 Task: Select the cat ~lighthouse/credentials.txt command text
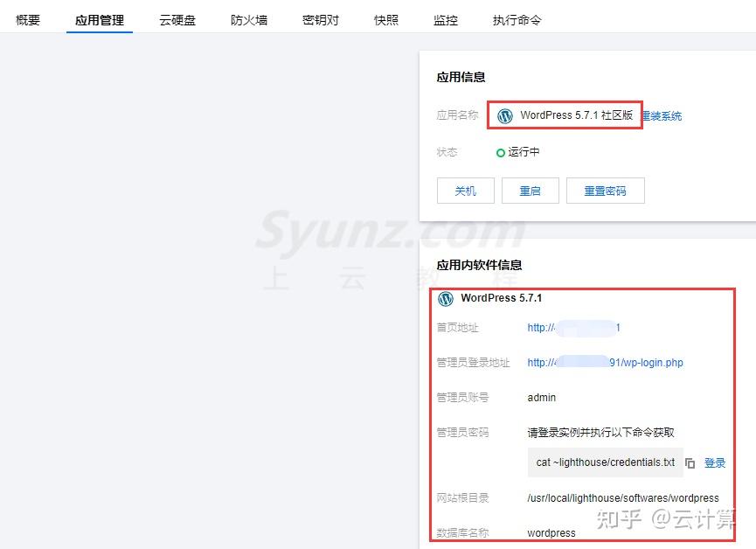tap(606, 462)
